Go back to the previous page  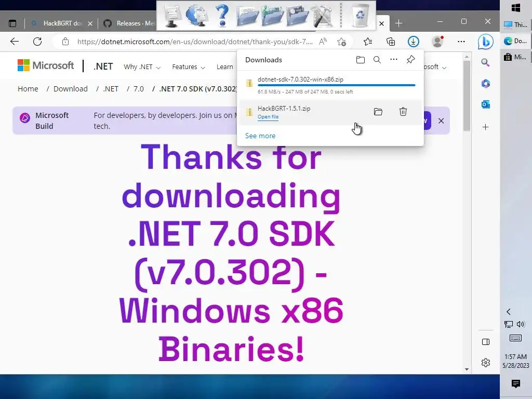pyautogui.click(x=14, y=42)
